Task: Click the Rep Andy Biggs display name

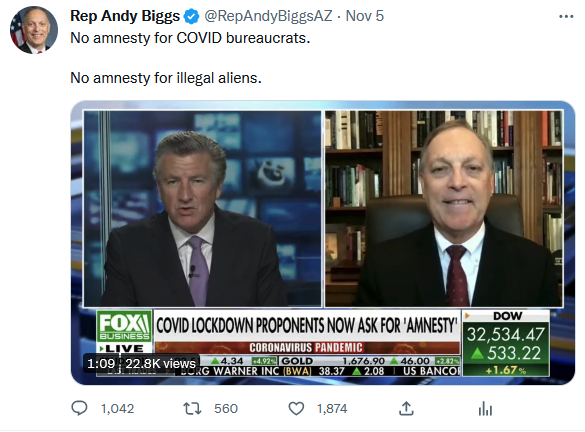Action: (125, 16)
